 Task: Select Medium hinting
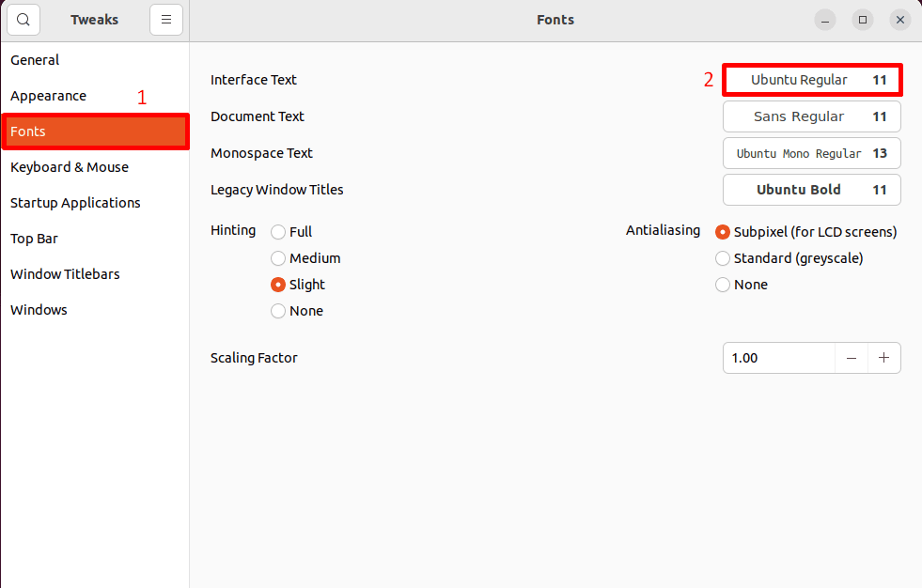pos(278,257)
